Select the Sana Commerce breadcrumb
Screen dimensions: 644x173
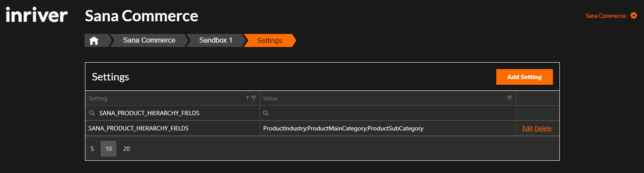click(x=149, y=40)
